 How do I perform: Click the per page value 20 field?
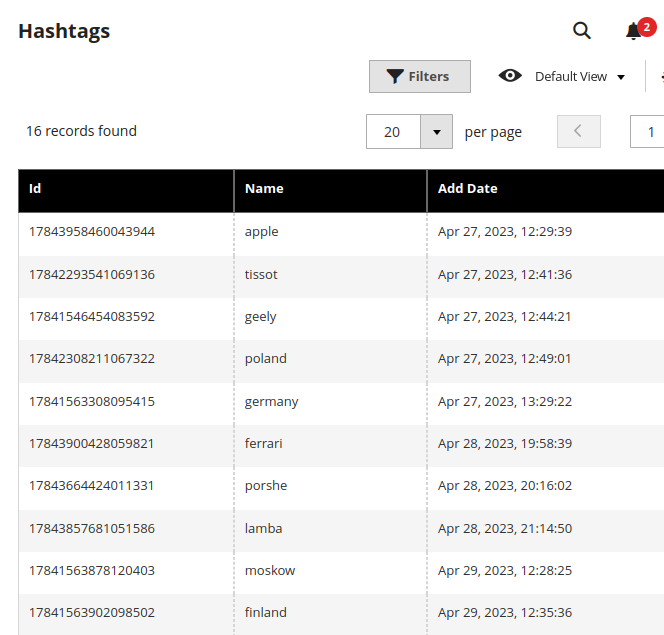click(x=393, y=132)
